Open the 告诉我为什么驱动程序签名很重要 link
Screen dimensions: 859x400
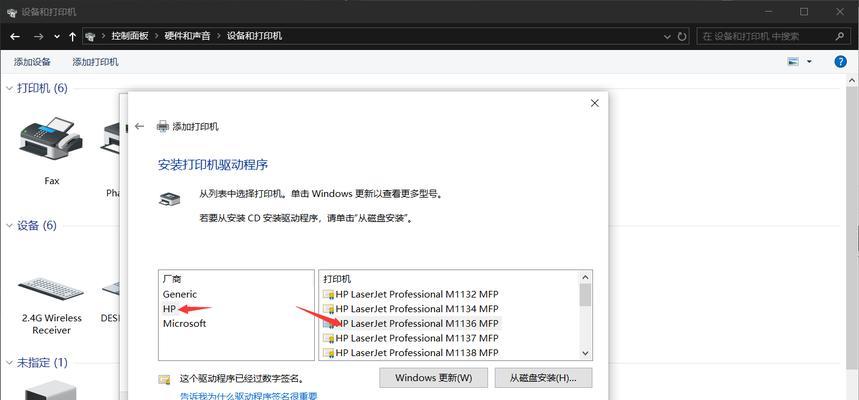pos(249,396)
